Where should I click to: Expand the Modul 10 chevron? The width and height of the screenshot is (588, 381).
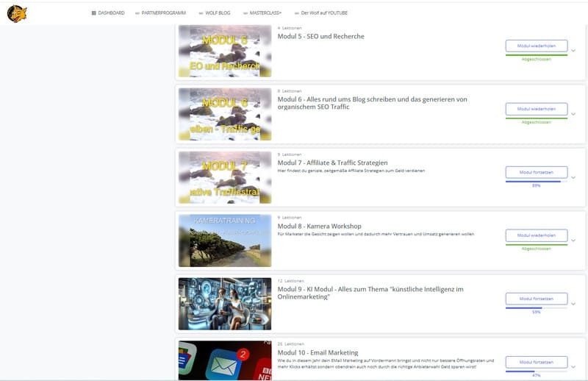(x=573, y=367)
